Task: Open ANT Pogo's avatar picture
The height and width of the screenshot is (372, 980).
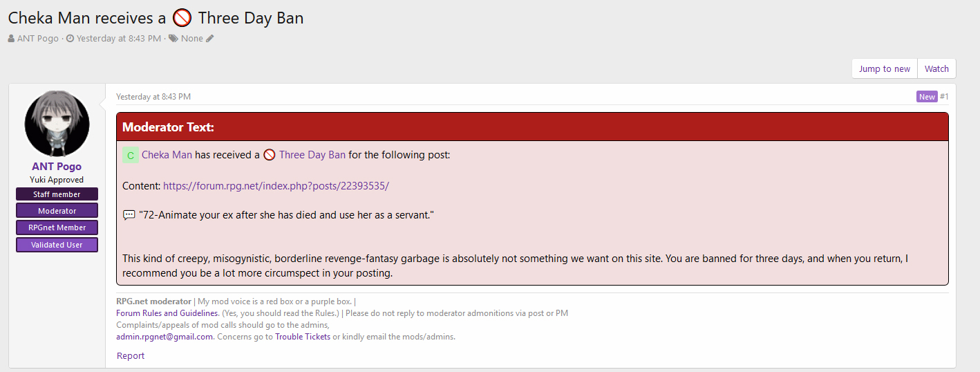Action: 57,124
